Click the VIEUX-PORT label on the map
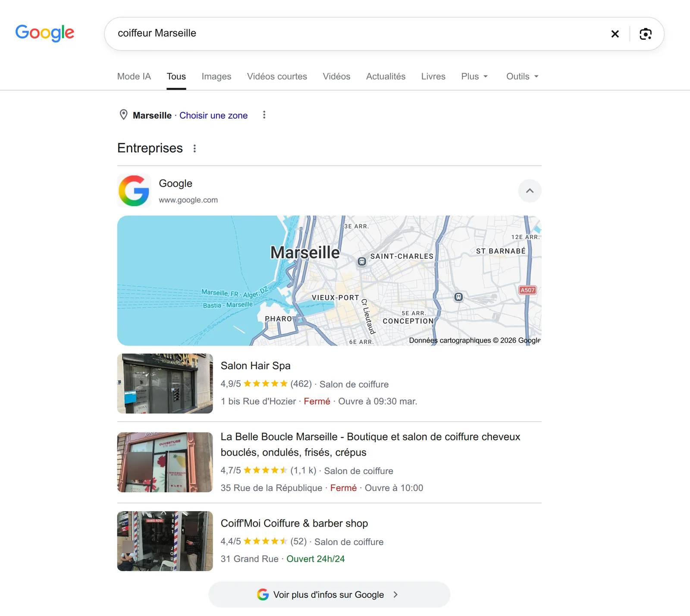 coord(336,298)
